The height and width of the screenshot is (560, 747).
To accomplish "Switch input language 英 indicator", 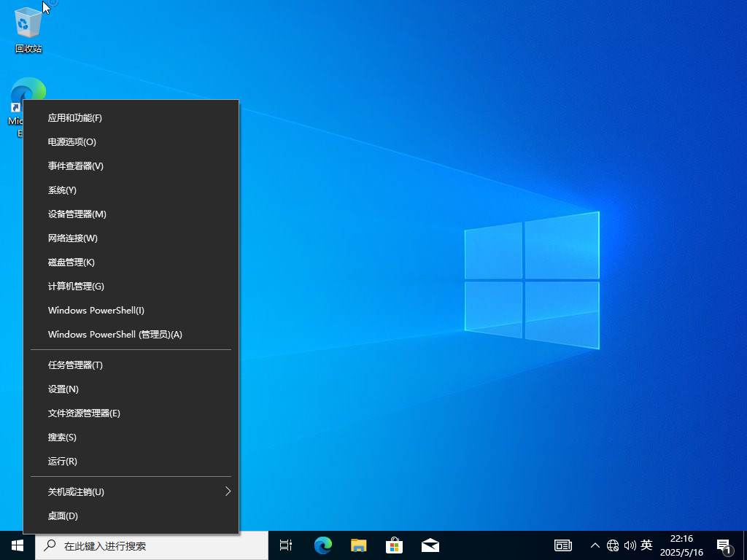I will (x=646, y=545).
